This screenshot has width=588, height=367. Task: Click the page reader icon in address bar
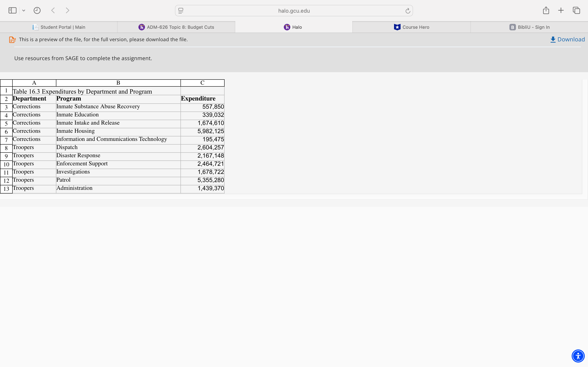181,11
